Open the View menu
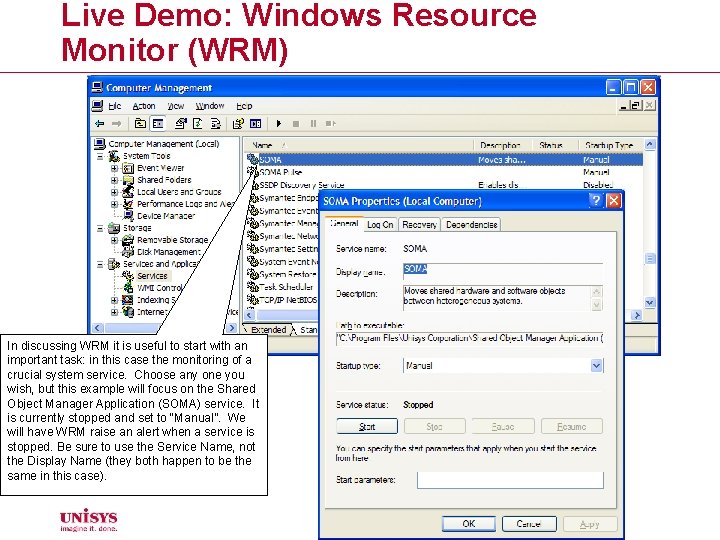This screenshot has height=540, width=720. click(x=175, y=106)
